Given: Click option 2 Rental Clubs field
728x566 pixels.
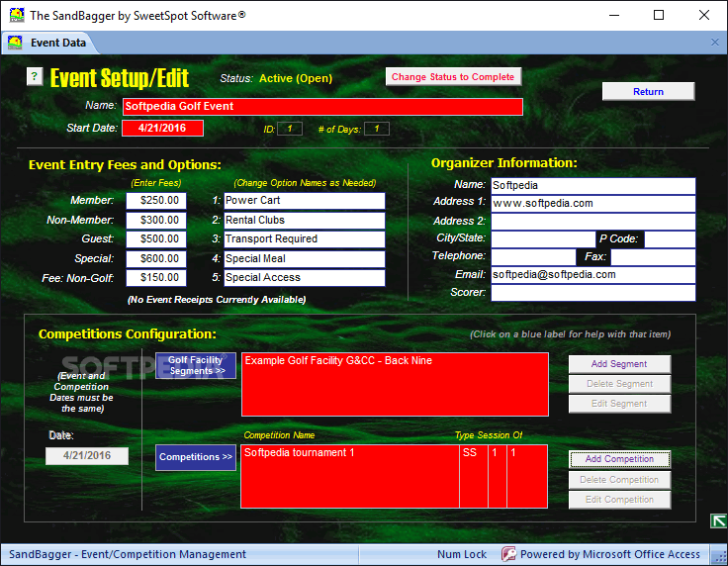Looking at the screenshot, I should pyautogui.click(x=305, y=220).
